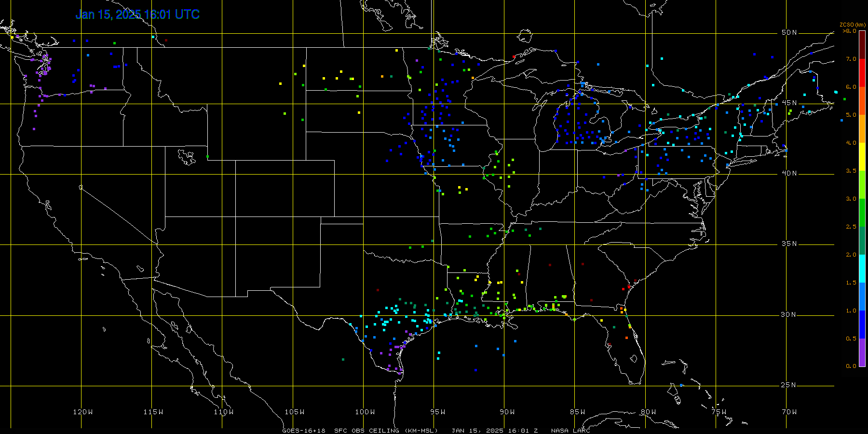Pick the green colorbar segment for 2.5–3.0 km
The image size is (868, 434).
click(862, 213)
